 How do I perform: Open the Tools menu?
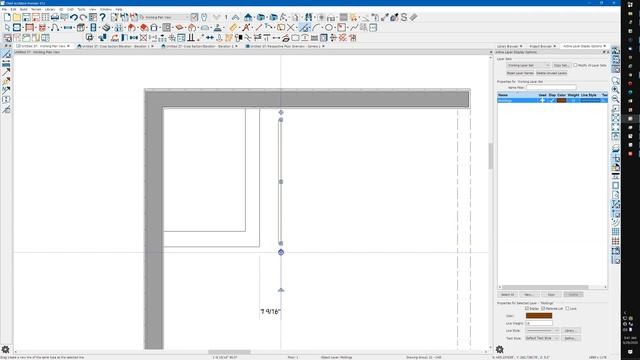click(81, 9)
